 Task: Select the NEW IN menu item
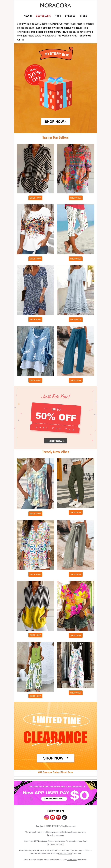coord(28,16)
